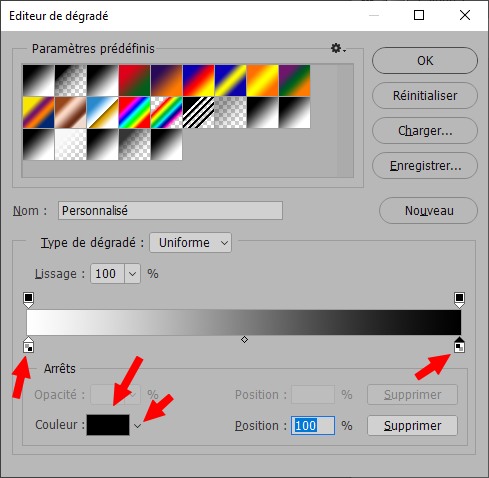Screen dimensions: 489x478
Task: Pick the transparent rainbow gradient preset
Action: pyautogui.click(x=167, y=113)
